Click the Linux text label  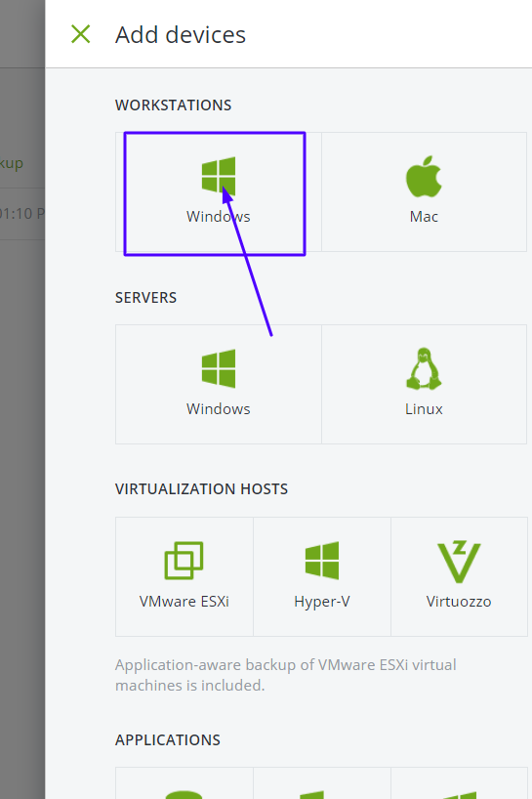coord(424,409)
